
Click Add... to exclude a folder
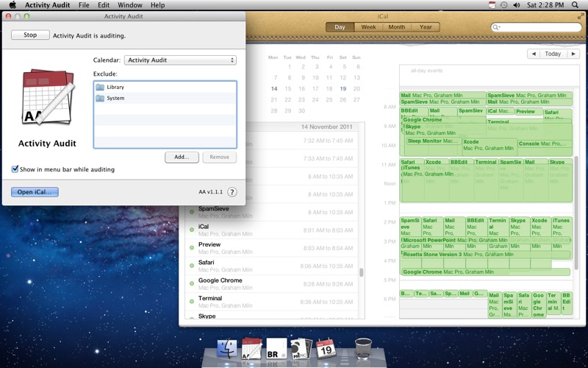coord(182,157)
